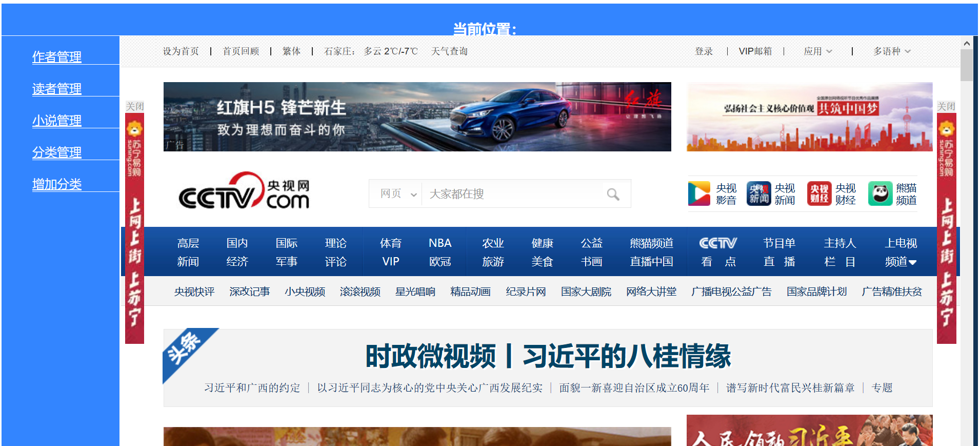The image size is (980, 446).
Task: Open 读者管理 in the sidebar
Action: click(57, 88)
